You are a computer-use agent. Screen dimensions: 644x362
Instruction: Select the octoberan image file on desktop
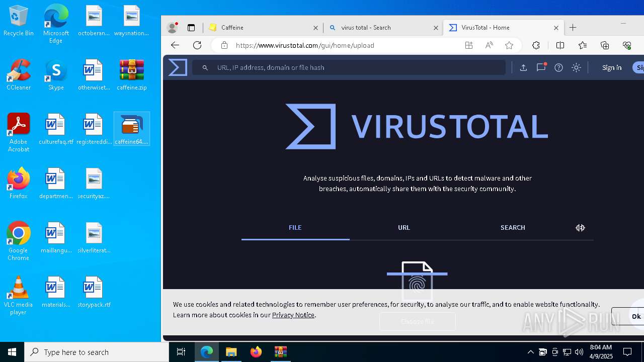click(94, 21)
